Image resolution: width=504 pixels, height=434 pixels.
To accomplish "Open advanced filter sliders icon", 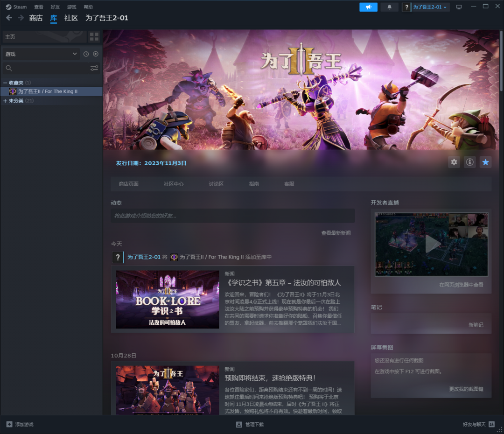I will pos(94,68).
